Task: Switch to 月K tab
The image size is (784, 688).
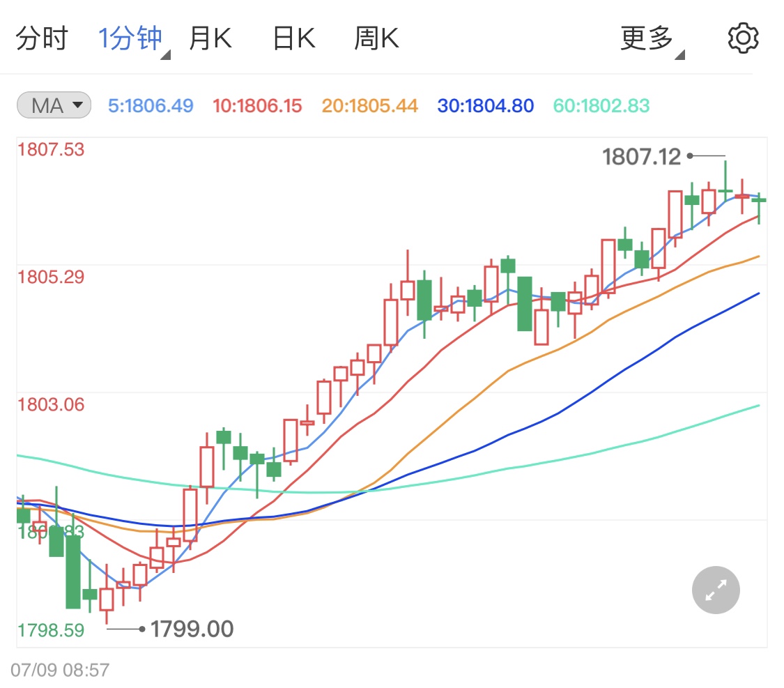Action: tap(210, 38)
